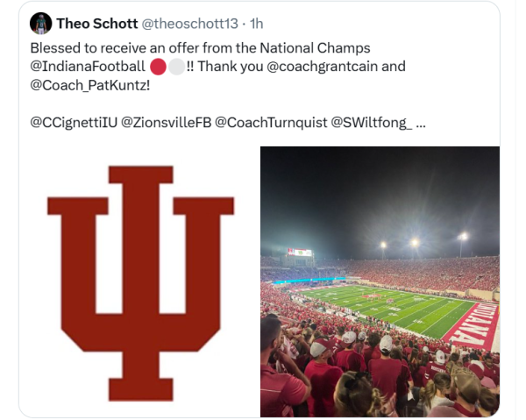
Task: Open the Indiana IU trident logo image
Action: click(x=140, y=281)
